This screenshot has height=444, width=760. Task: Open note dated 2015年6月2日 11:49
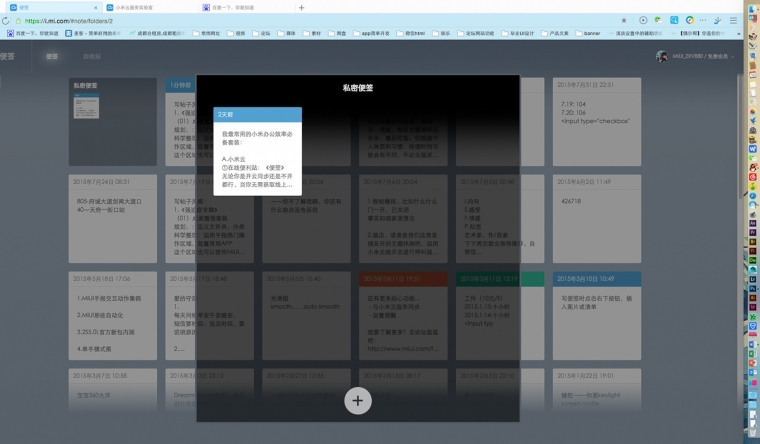[x=597, y=219]
